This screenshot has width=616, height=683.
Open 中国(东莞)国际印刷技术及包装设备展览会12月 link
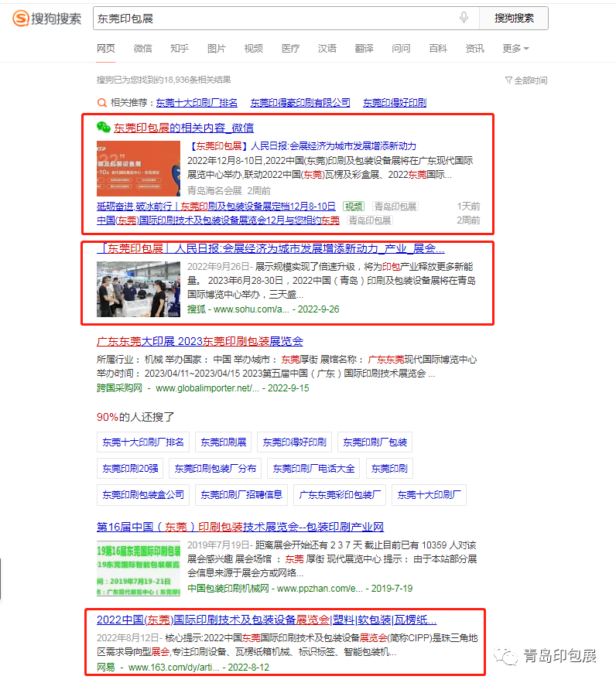click(217, 220)
